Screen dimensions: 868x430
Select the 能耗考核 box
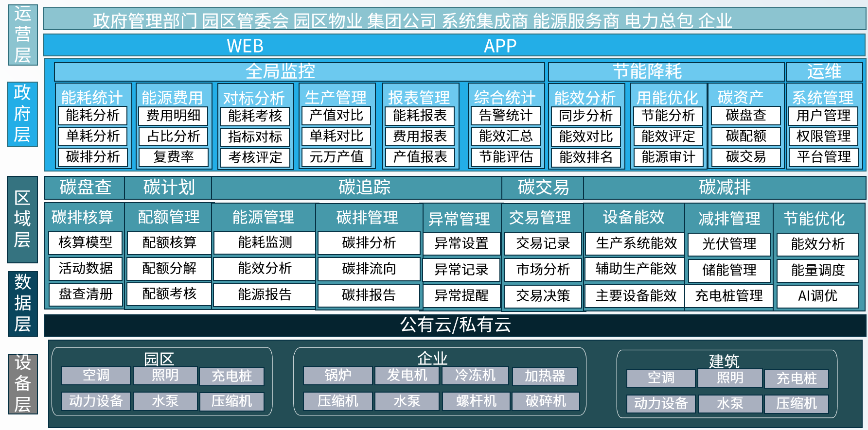point(255,116)
